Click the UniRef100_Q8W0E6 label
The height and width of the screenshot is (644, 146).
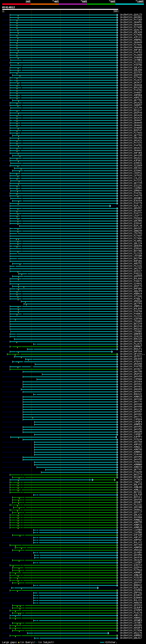tap(131, 334)
